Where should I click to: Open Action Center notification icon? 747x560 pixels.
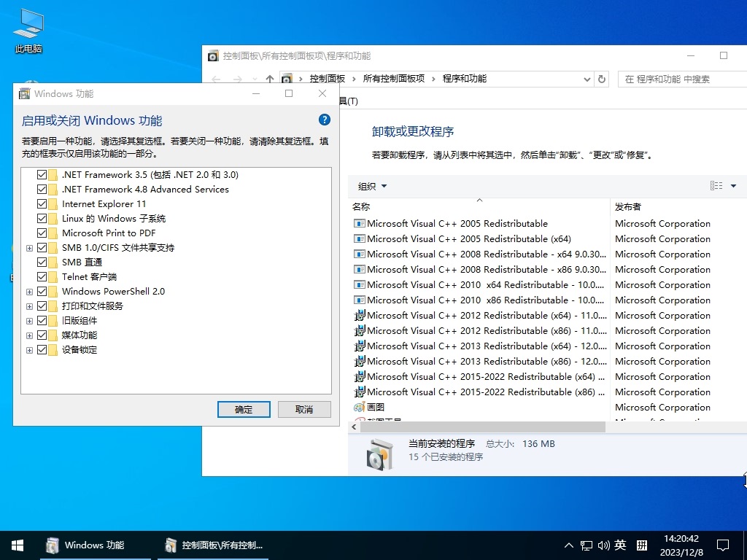coord(723,545)
